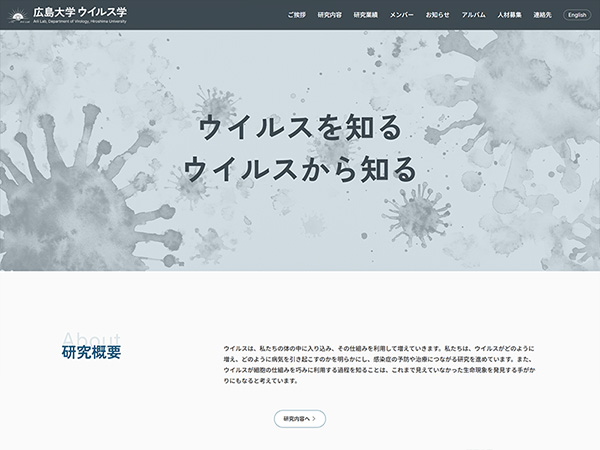Open 連絡先 contact page
Viewport: 600px width, 450px height.
[542, 15]
